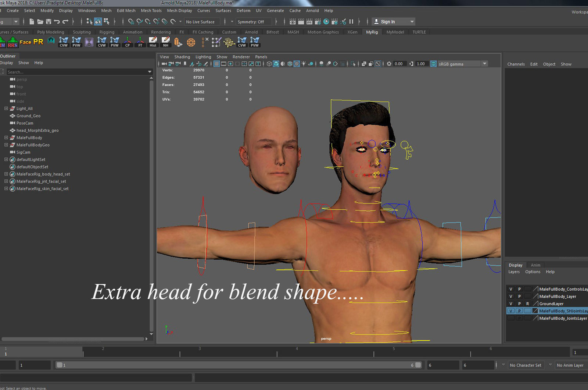Click the FT freeze transform shelf icon
Image resolution: width=588 pixels, height=390 pixels.
click(140, 42)
